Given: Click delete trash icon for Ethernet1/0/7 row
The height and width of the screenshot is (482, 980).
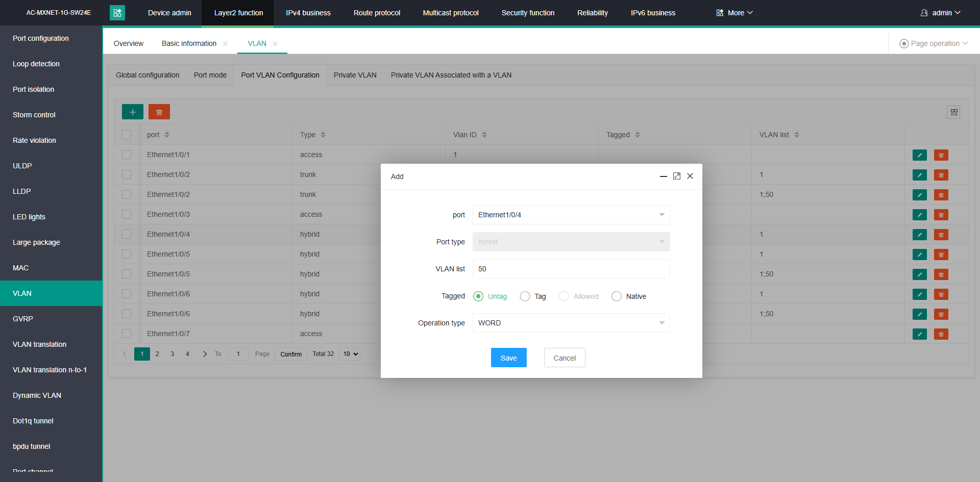Looking at the screenshot, I should click(941, 334).
